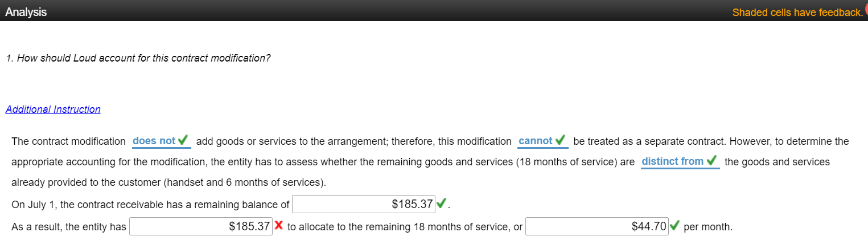The height and width of the screenshot is (240, 868).
Task: Click the green checkmark beside "cannot"
Action: pos(560,141)
